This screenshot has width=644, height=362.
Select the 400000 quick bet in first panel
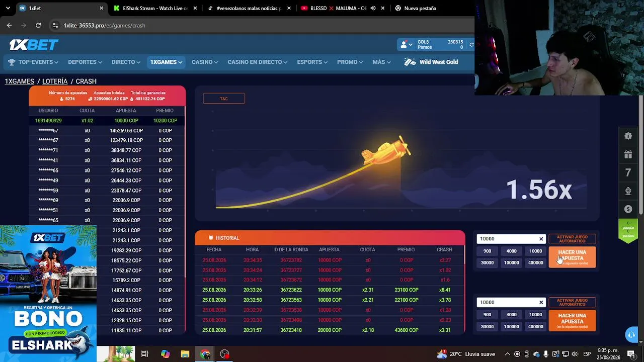[x=535, y=262]
